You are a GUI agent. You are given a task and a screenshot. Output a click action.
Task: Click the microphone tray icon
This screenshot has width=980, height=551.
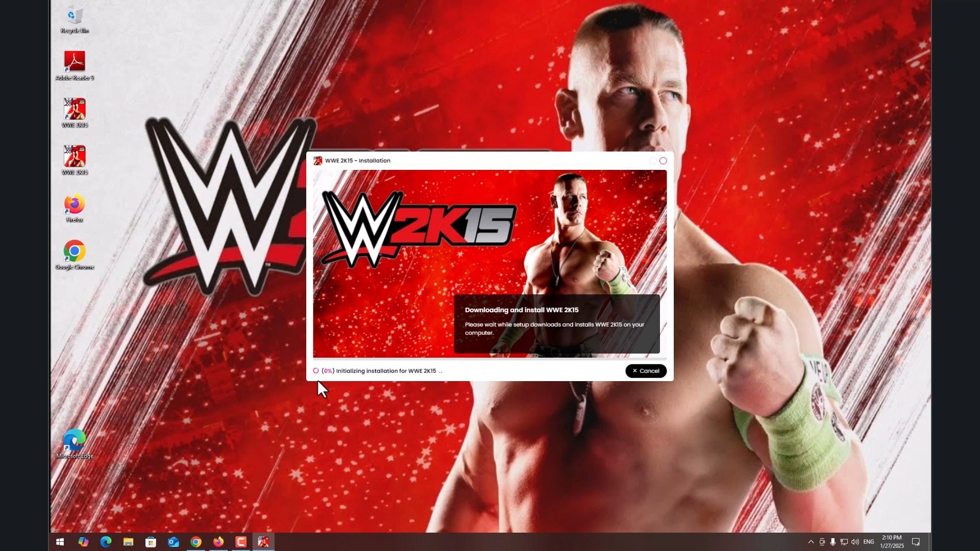833,542
